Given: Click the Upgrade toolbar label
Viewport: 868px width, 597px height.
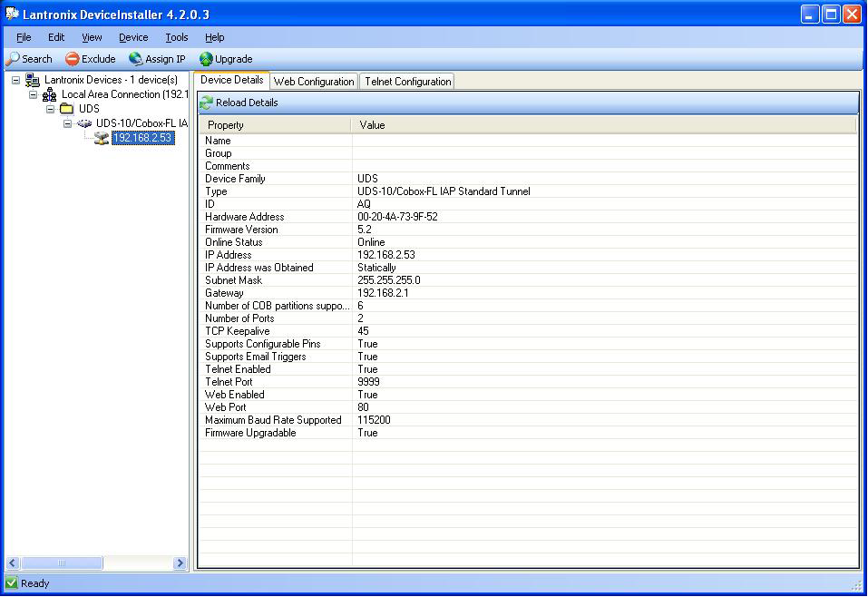Looking at the screenshot, I should click(234, 59).
